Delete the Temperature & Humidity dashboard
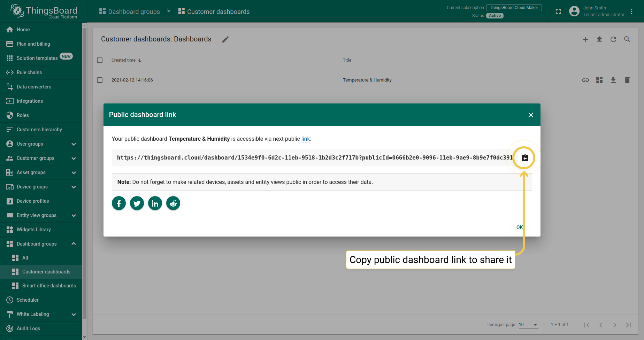Screen dimensions: 644x340 point(627,80)
